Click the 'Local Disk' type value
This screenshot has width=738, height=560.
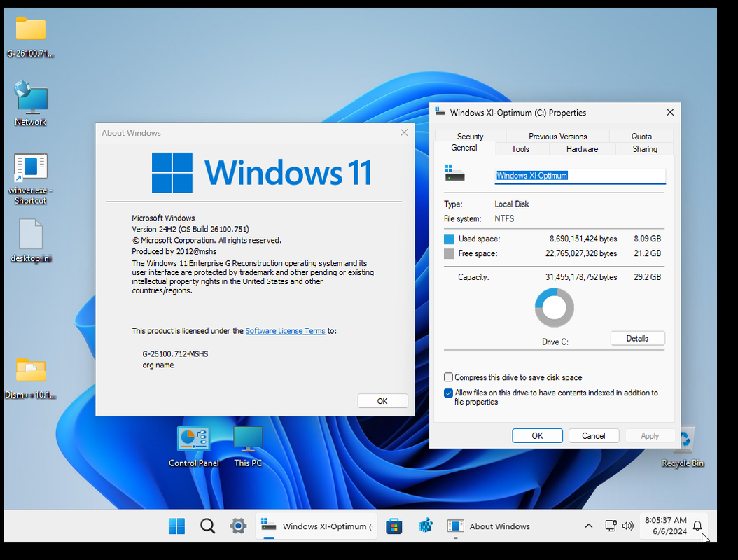click(x=512, y=204)
